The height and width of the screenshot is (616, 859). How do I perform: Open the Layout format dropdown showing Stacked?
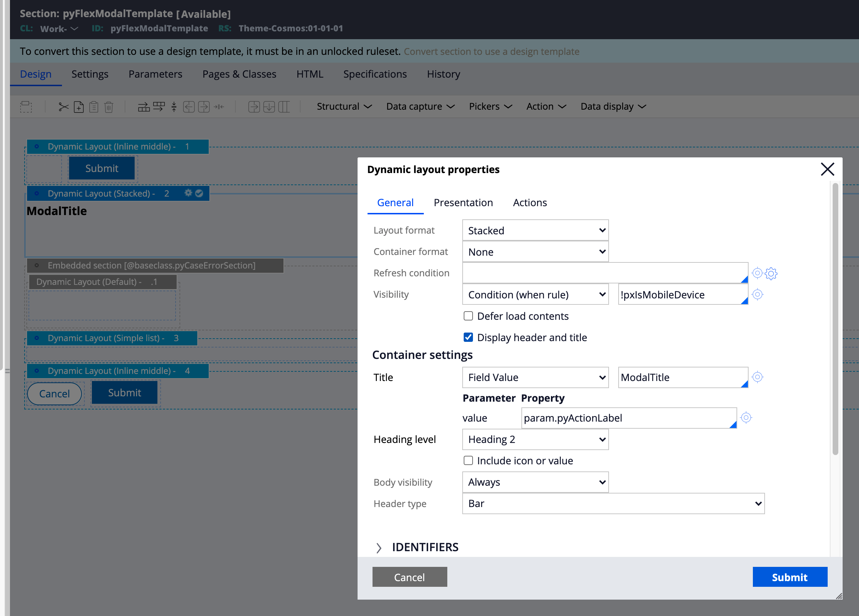click(x=535, y=230)
